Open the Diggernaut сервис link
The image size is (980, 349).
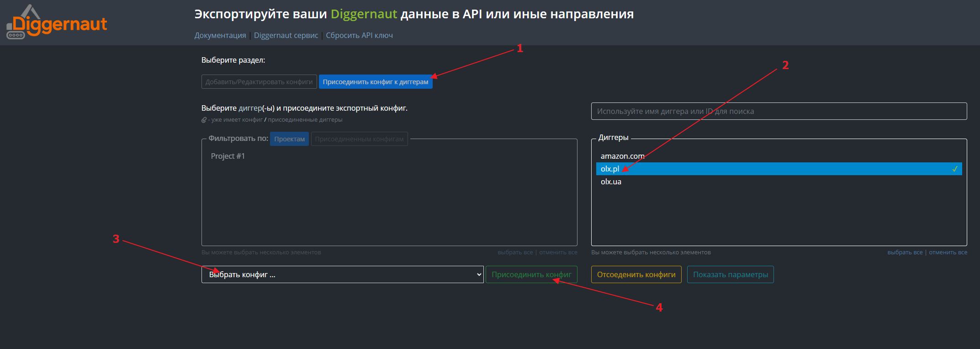[x=286, y=35]
